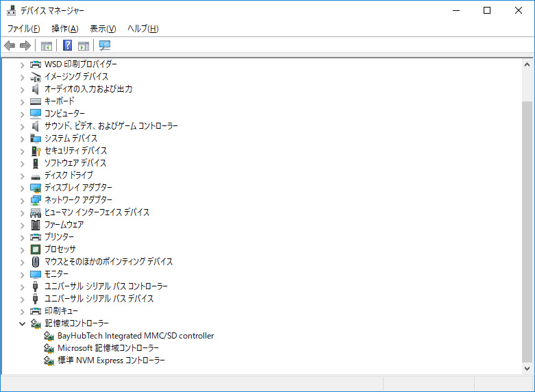Click the ファームウェア chip icon
The height and width of the screenshot is (392, 535).
(36, 225)
